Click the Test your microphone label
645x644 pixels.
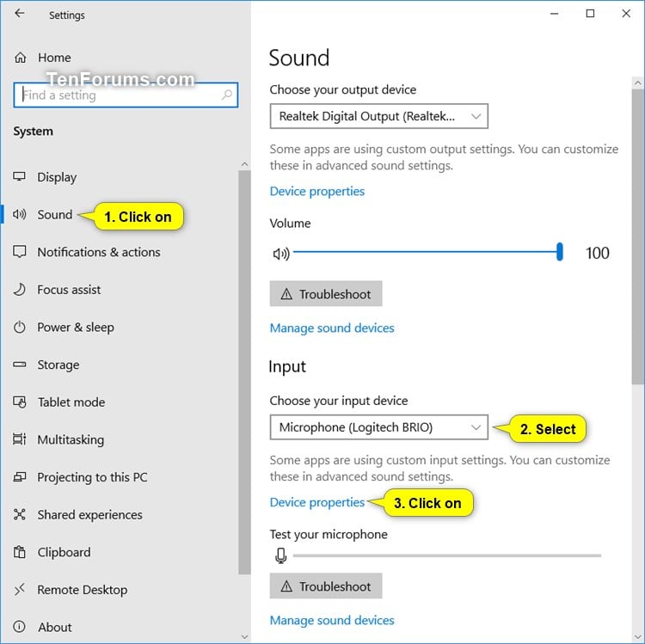(x=329, y=534)
